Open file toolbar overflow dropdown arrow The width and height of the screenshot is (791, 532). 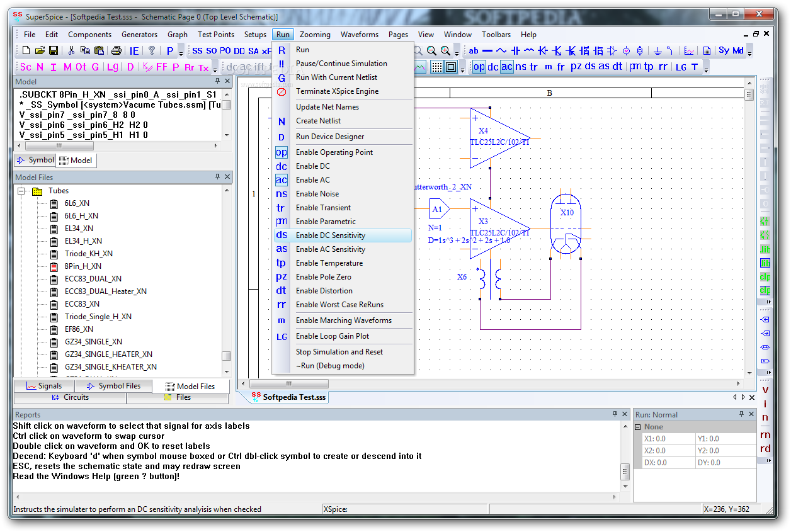coord(181,52)
